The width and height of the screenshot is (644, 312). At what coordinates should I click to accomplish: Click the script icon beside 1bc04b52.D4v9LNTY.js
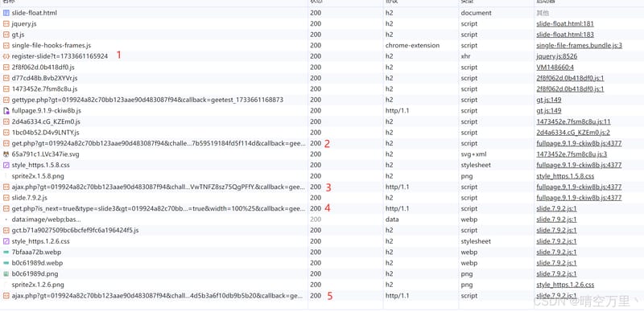pos(6,133)
